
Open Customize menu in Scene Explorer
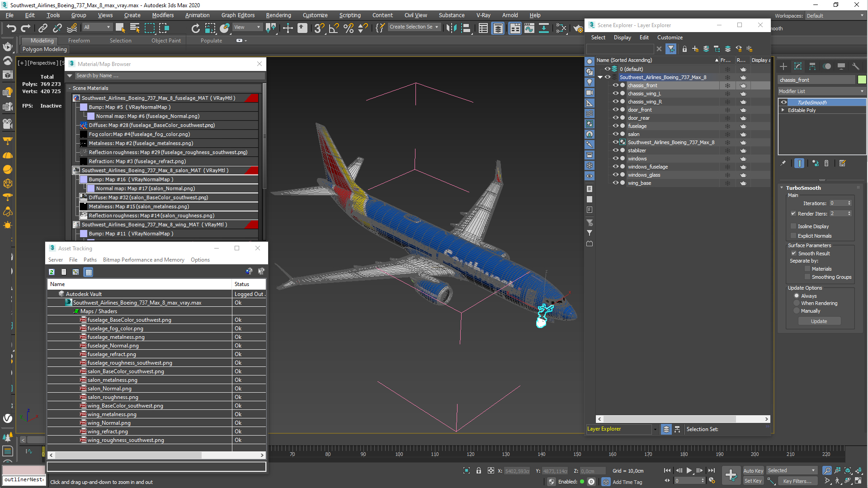670,38
